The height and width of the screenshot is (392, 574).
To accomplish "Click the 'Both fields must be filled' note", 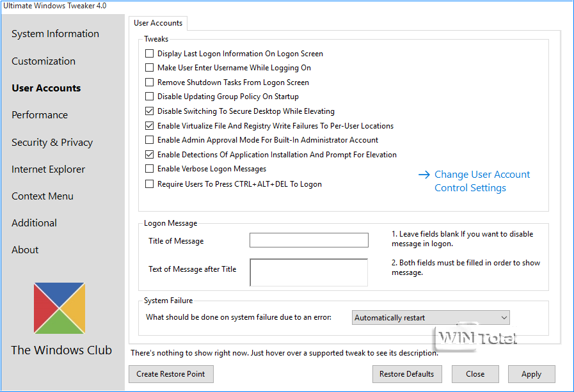I will click(466, 268).
